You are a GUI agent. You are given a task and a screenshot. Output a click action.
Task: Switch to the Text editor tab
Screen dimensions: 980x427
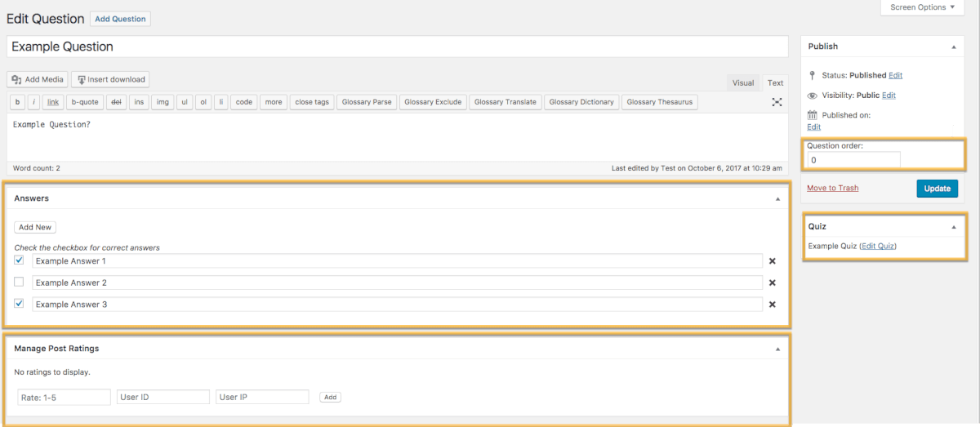(x=775, y=82)
